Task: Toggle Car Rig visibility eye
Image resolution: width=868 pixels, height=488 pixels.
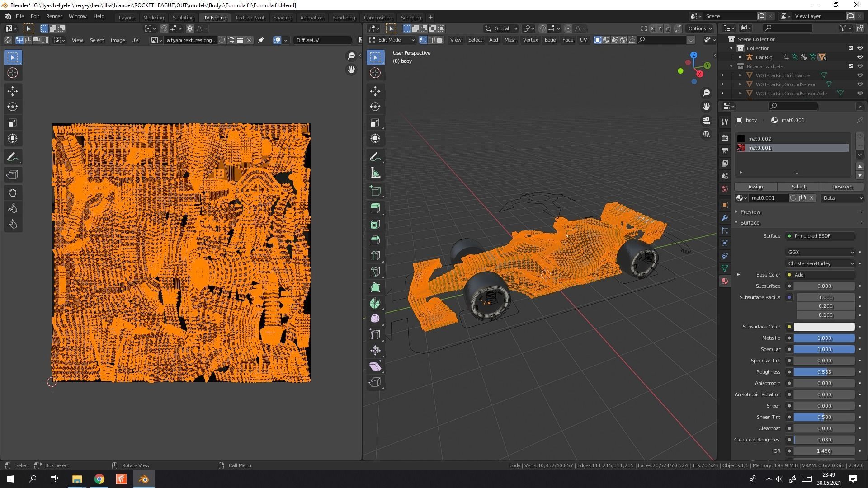Action: (860, 57)
